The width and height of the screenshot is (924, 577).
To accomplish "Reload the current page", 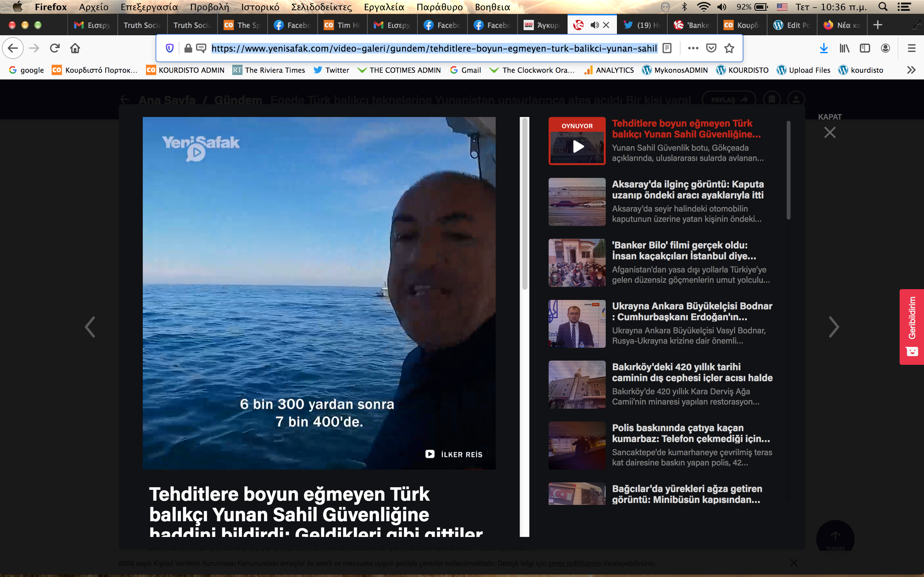I will tap(55, 48).
